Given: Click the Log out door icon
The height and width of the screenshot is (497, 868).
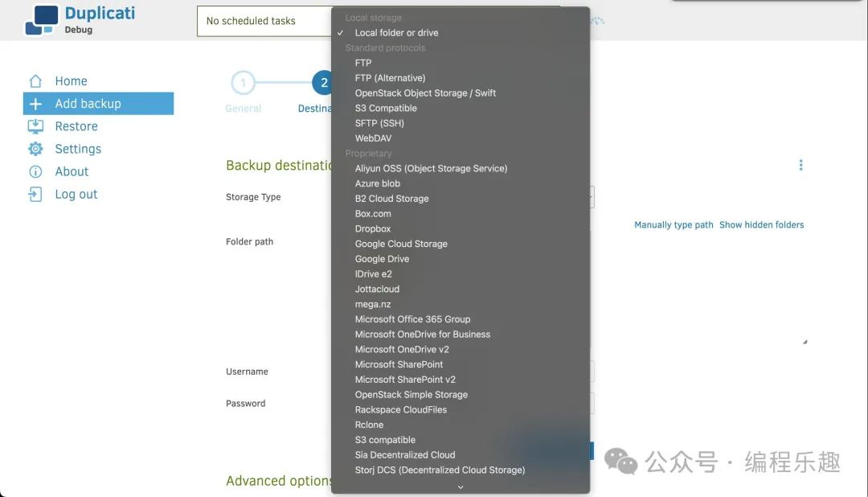Looking at the screenshot, I should [x=35, y=195].
